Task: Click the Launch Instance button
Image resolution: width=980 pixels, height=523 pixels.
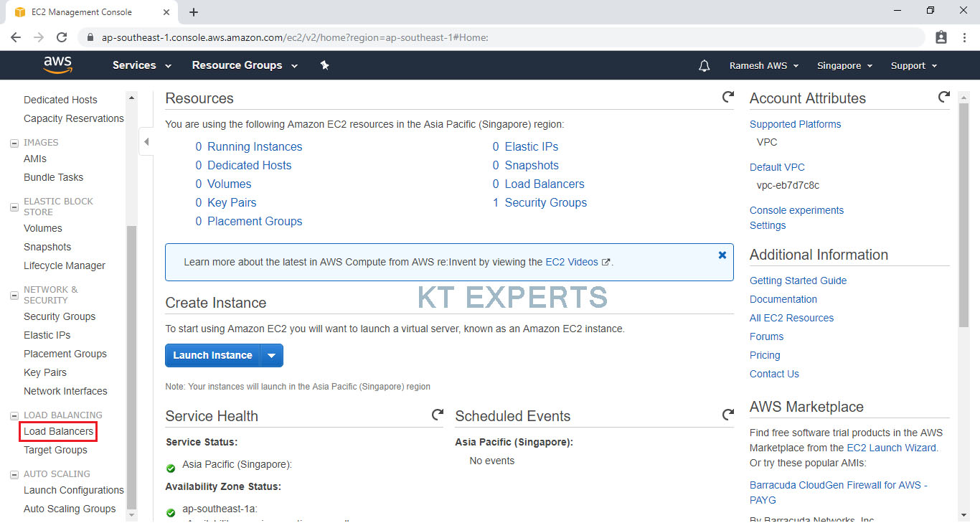Action: point(212,355)
